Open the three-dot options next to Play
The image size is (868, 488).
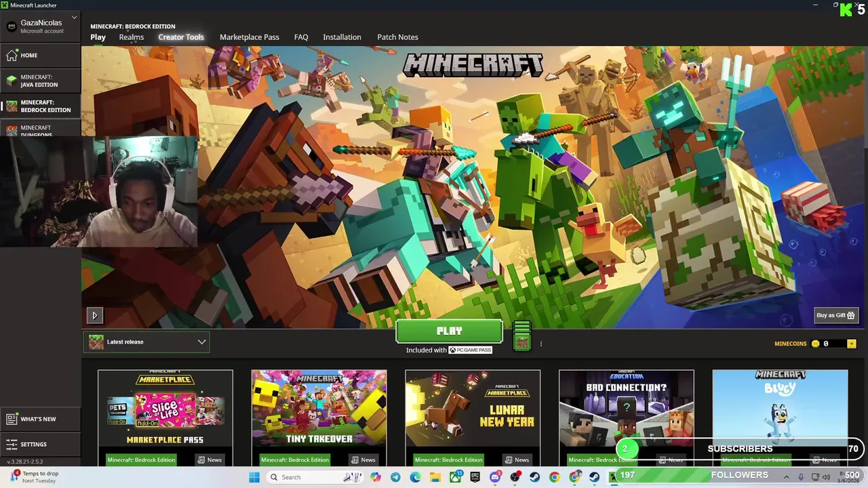point(540,344)
